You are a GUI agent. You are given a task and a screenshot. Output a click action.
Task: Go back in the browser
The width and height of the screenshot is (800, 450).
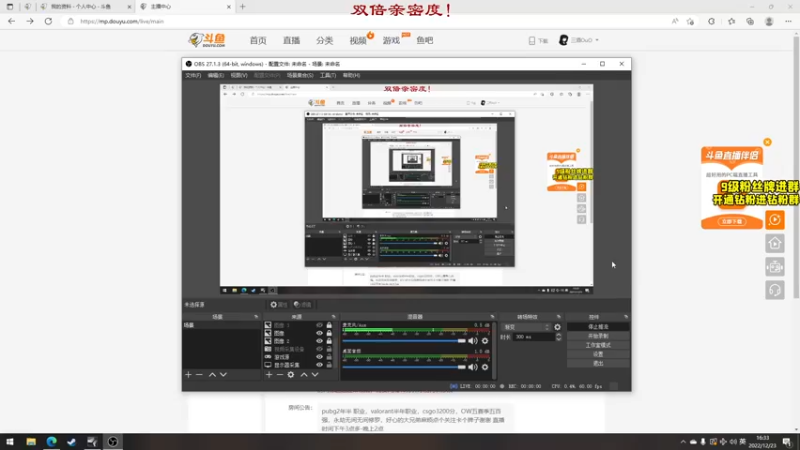click(11, 21)
